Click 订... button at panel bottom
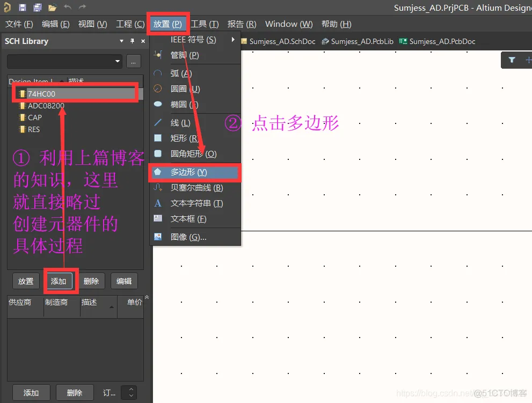 pyautogui.click(x=110, y=393)
